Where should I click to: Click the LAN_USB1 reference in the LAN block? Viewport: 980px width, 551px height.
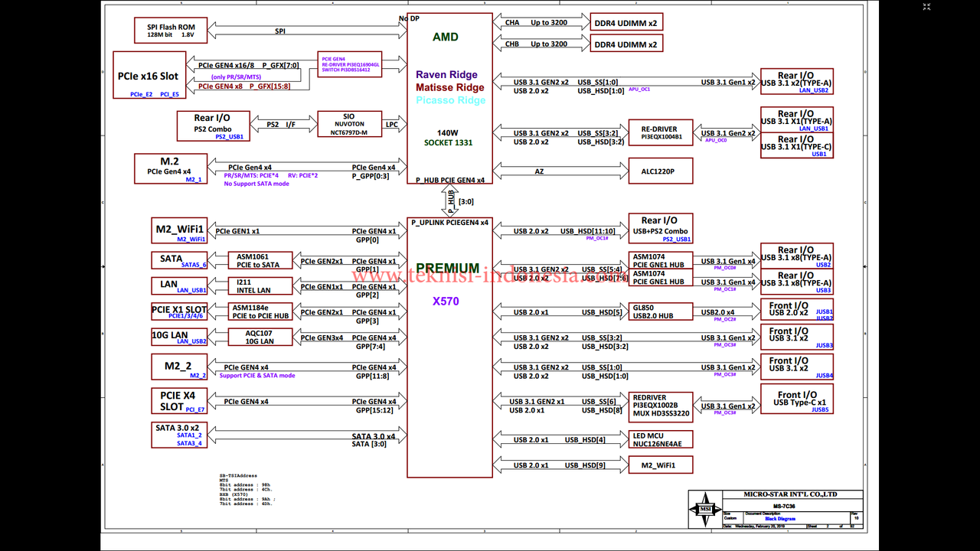click(191, 290)
